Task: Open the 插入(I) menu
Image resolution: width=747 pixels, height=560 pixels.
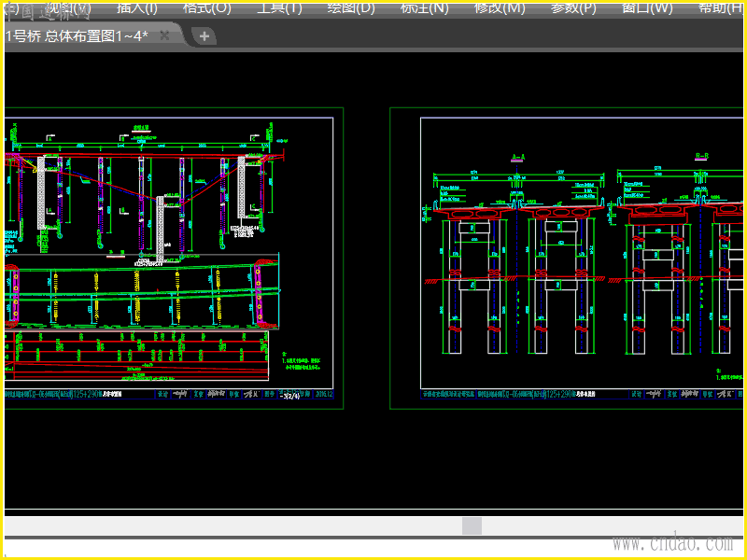Action: point(137,7)
